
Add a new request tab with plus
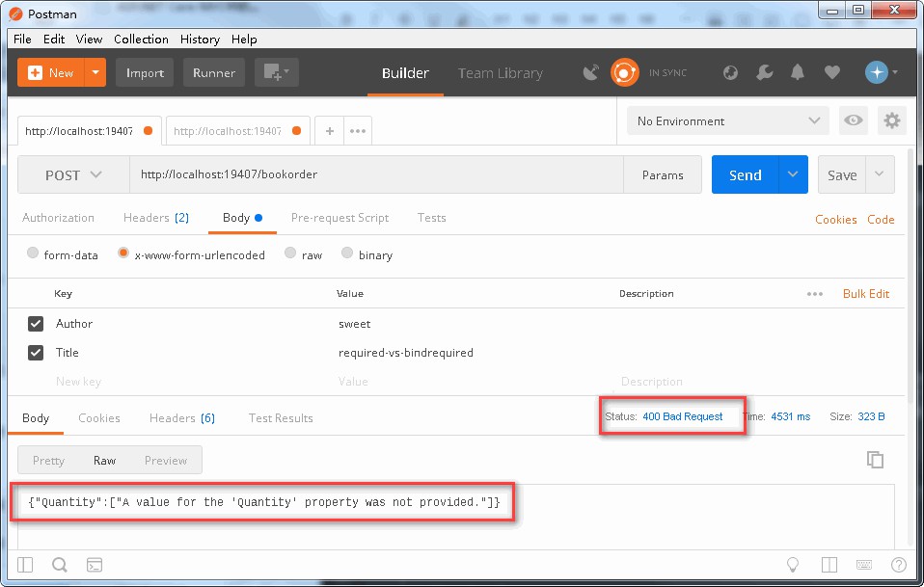(x=330, y=131)
